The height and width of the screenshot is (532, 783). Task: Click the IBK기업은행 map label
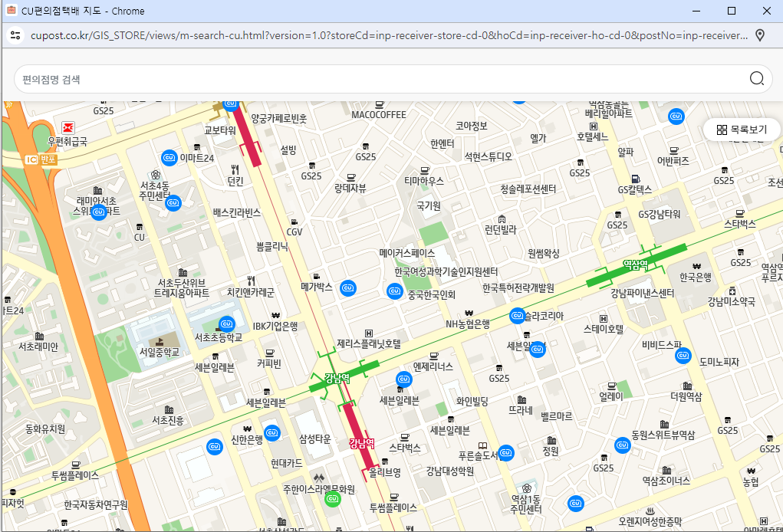[275, 327]
